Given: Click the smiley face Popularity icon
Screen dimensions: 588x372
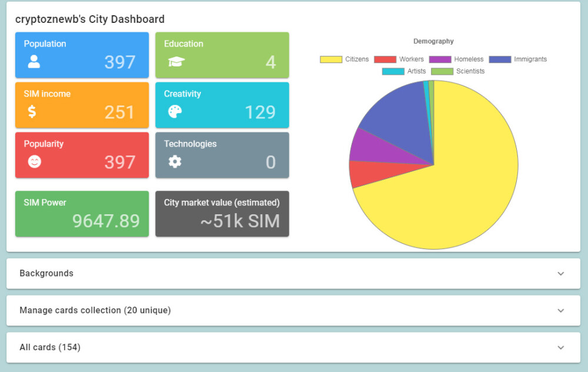Looking at the screenshot, I should click(x=35, y=162).
